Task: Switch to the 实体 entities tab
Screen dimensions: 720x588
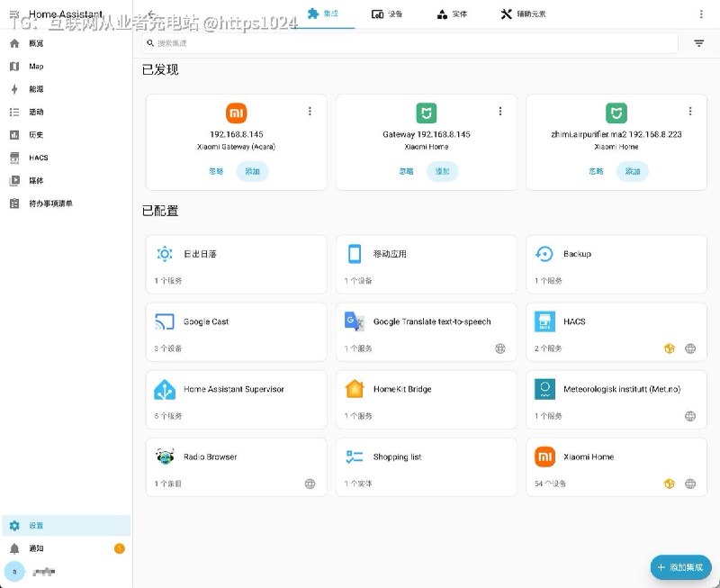Action: pyautogui.click(x=453, y=14)
